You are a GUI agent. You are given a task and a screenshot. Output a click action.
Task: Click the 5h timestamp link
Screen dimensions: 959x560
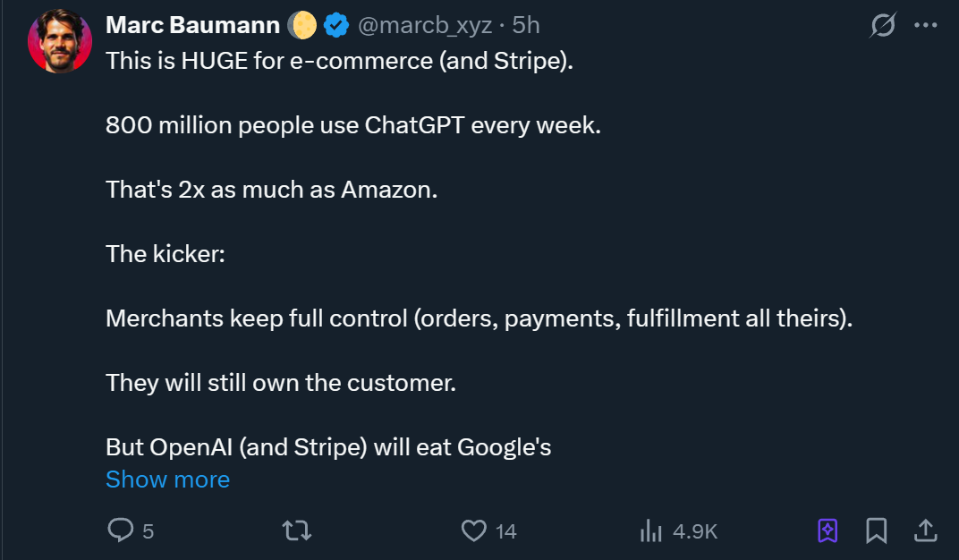coord(526,26)
